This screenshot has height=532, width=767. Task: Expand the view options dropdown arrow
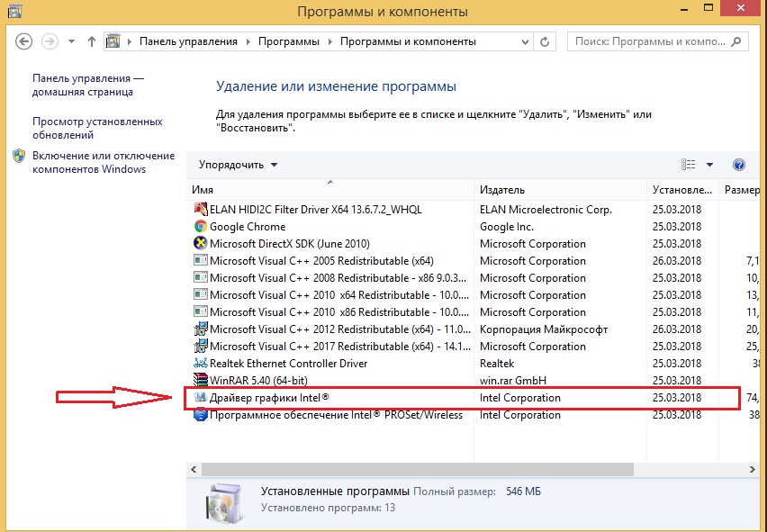[709, 165]
